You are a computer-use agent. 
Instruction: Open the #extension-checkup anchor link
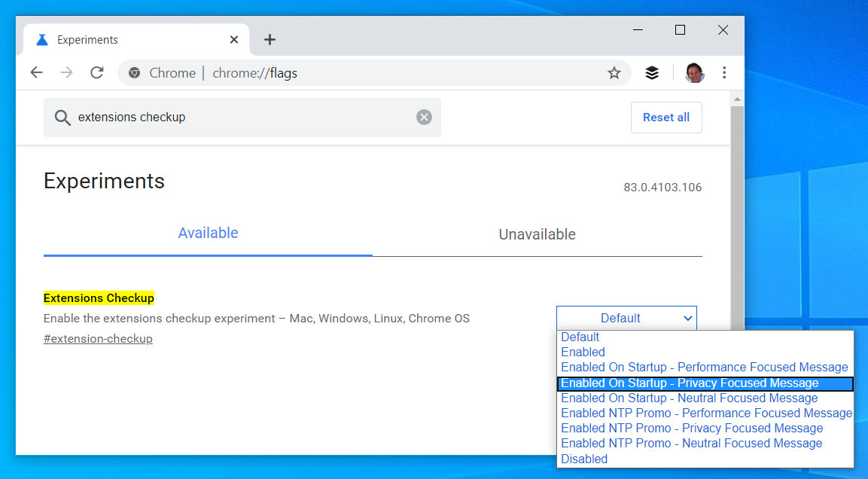click(98, 339)
